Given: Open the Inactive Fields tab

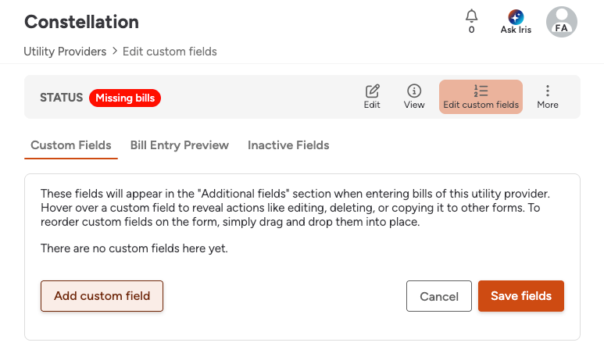Looking at the screenshot, I should click(288, 145).
